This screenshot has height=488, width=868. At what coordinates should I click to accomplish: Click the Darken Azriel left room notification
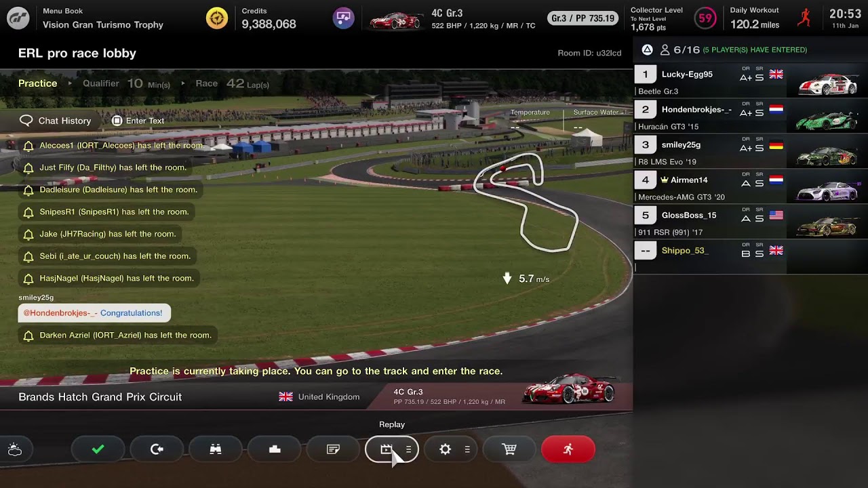tap(118, 335)
